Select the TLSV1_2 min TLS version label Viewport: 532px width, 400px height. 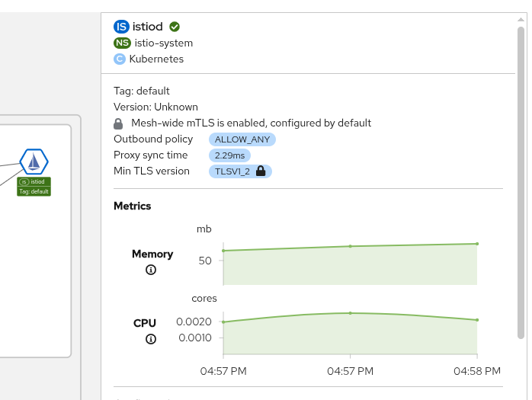click(233, 171)
